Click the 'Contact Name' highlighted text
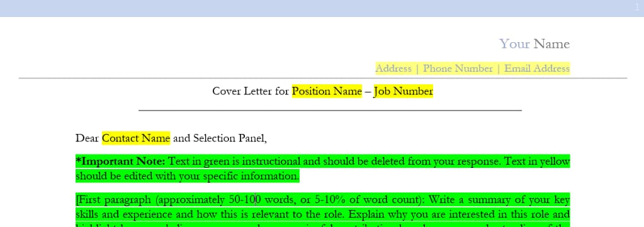Image resolution: width=644 pixels, height=227 pixels. [x=136, y=138]
